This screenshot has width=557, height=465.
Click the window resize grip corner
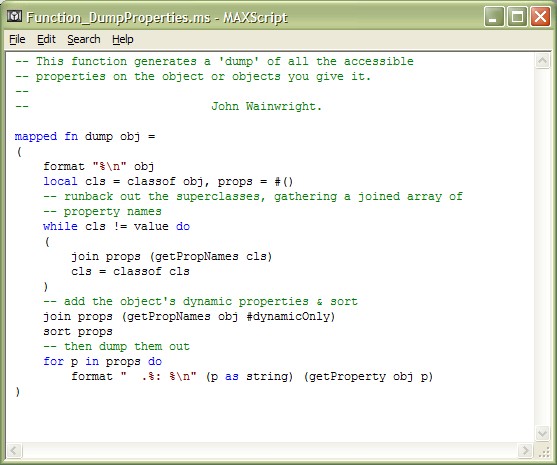pyautogui.click(x=543, y=452)
